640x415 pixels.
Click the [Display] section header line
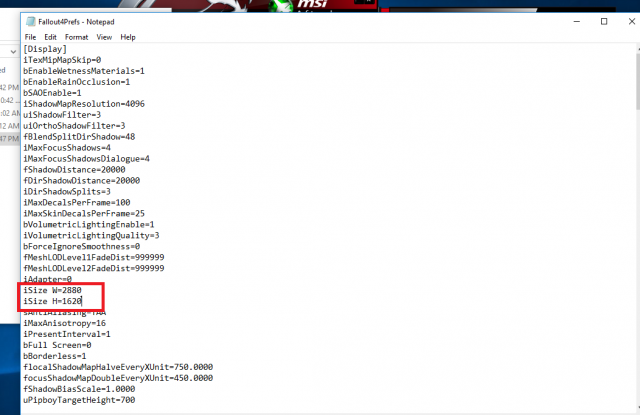pyautogui.click(x=45, y=49)
